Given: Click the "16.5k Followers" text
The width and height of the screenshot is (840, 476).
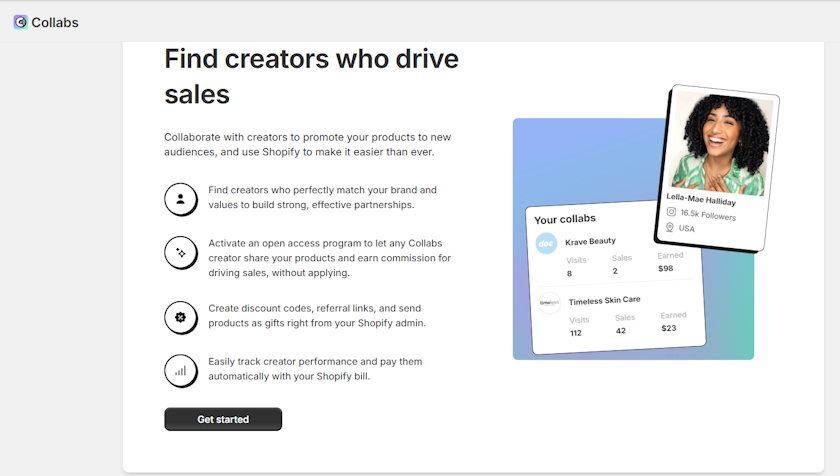Looking at the screenshot, I should pos(708,215).
